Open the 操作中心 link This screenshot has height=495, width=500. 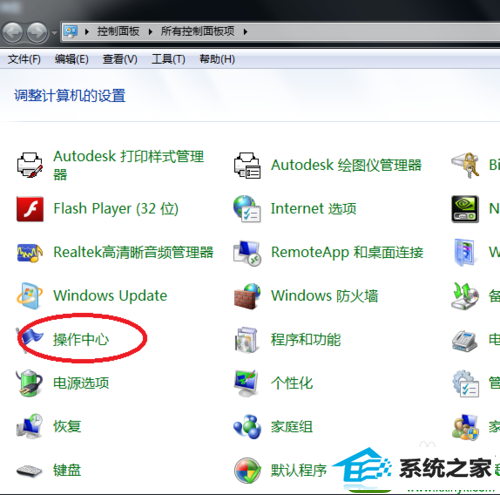[x=81, y=339]
